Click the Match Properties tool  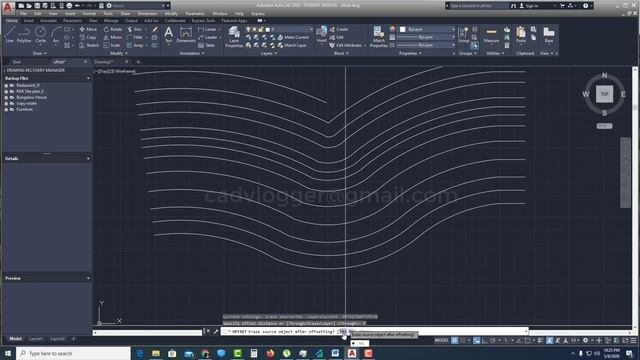(x=378, y=37)
